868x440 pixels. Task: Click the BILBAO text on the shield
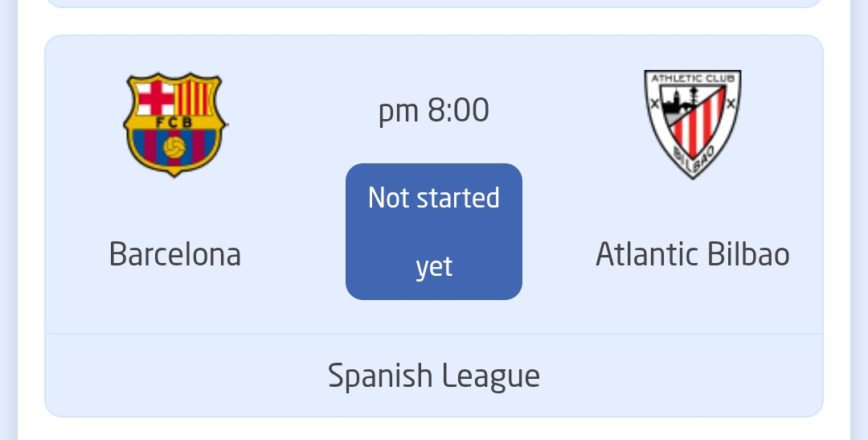pyautogui.click(x=693, y=159)
